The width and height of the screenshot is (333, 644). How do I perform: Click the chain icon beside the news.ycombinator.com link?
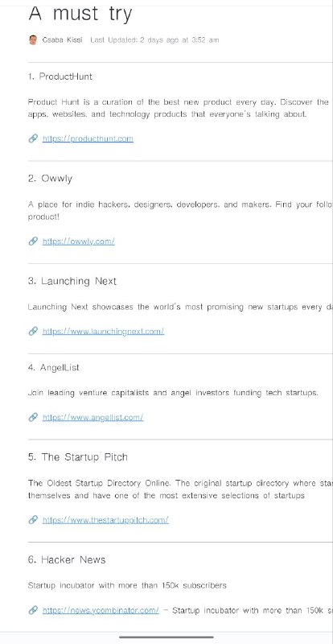[x=33, y=610]
